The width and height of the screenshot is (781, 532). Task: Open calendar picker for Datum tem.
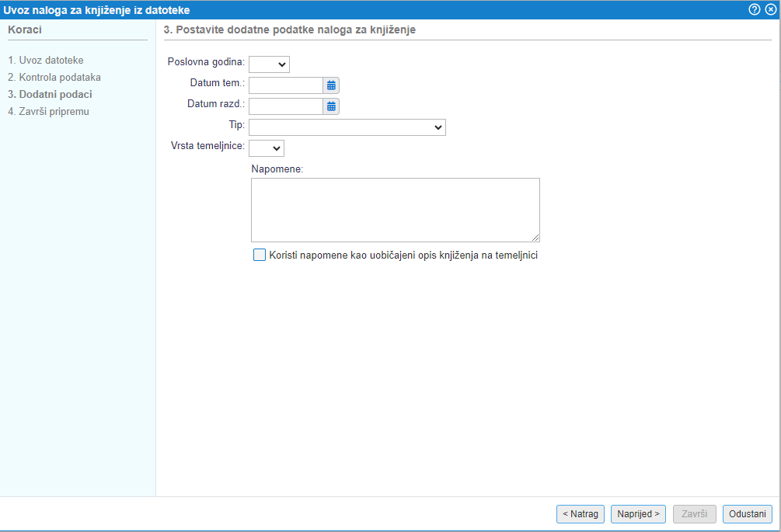click(331, 85)
